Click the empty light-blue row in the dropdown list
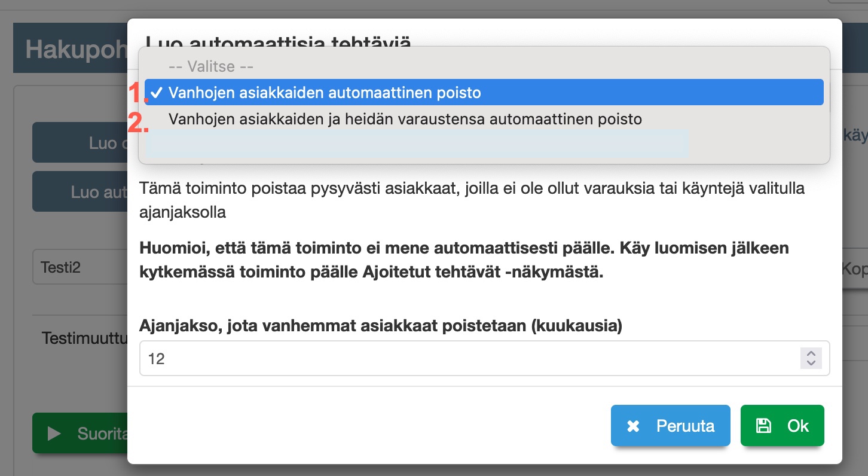 [417, 144]
